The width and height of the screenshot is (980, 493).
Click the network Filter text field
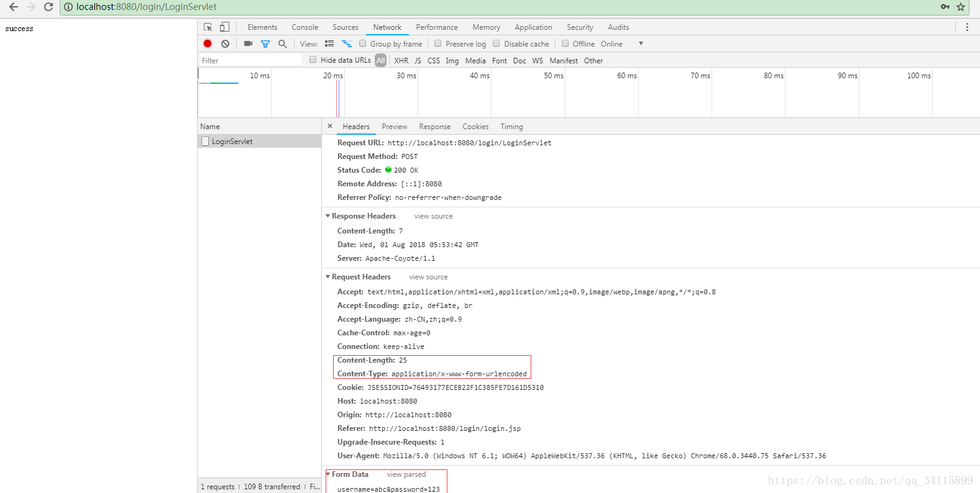click(250, 60)
